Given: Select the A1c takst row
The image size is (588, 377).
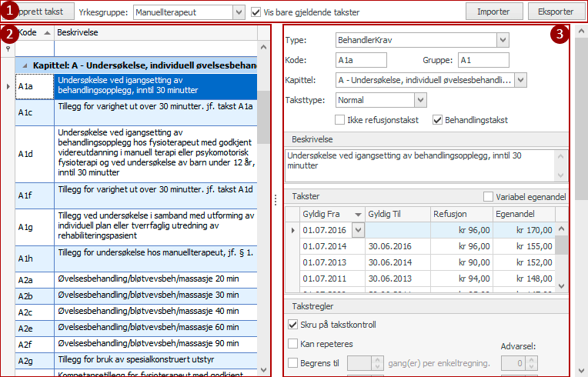Looking at the screenshot, I should pyautogui.click(x=136, y=112).
